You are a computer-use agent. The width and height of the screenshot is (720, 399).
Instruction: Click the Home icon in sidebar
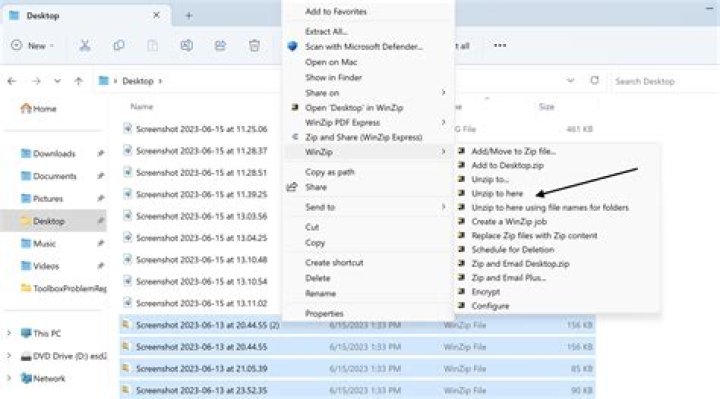pos(26,108)
